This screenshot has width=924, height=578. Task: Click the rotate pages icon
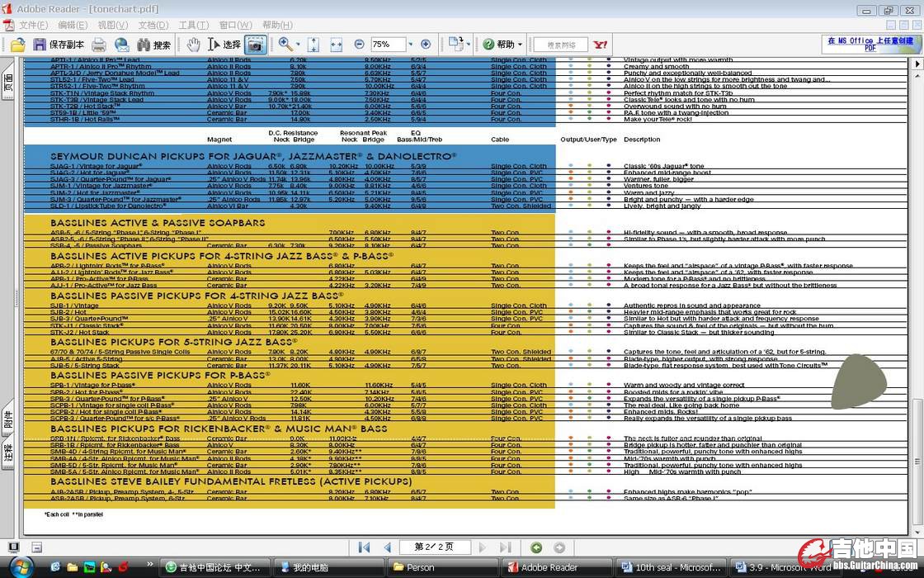pyautogui.click(x=455, y=45)
